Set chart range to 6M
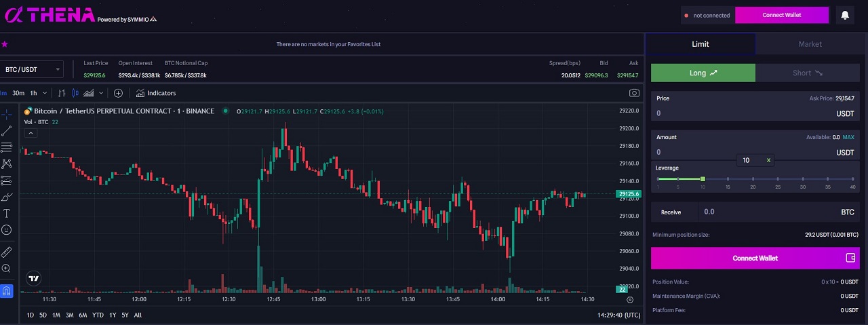 83,315
